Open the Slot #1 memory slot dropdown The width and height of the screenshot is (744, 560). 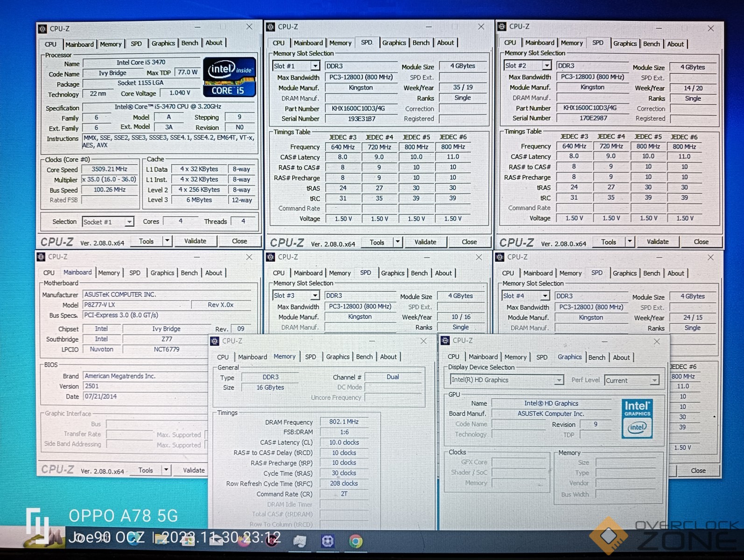coord(316,66)
